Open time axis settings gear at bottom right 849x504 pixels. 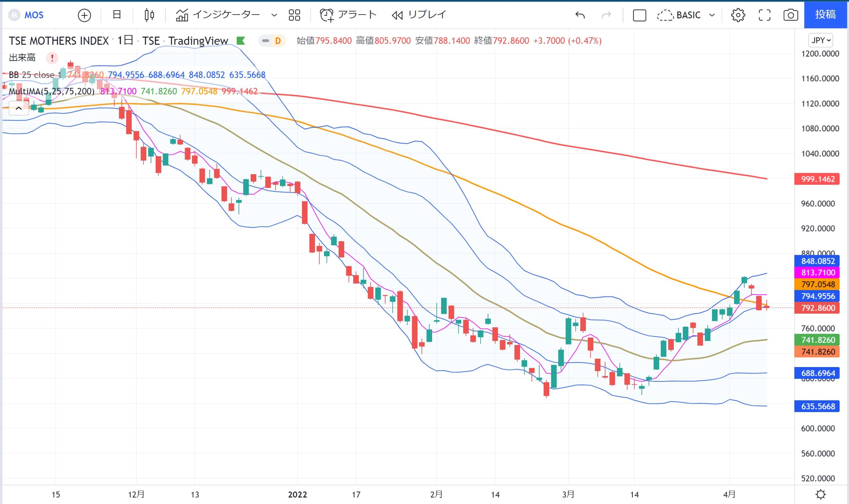coord(820,494)
